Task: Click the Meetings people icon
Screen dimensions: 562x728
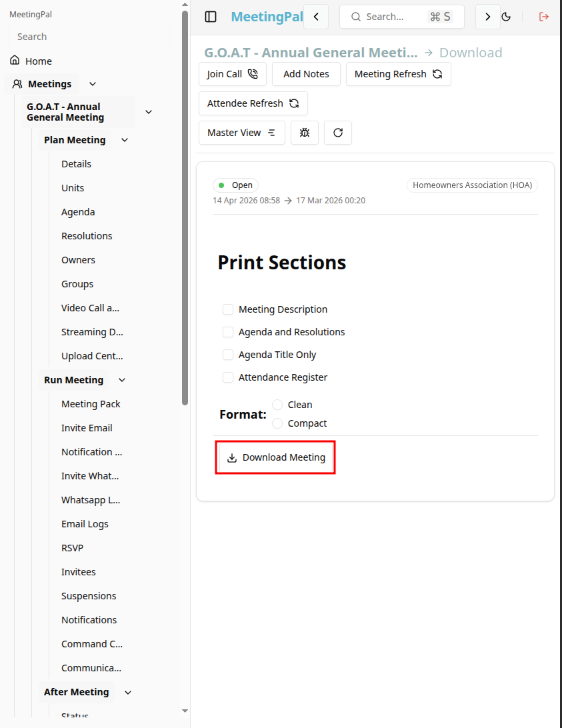Action: pyautogui.click(x=17, y=84)
